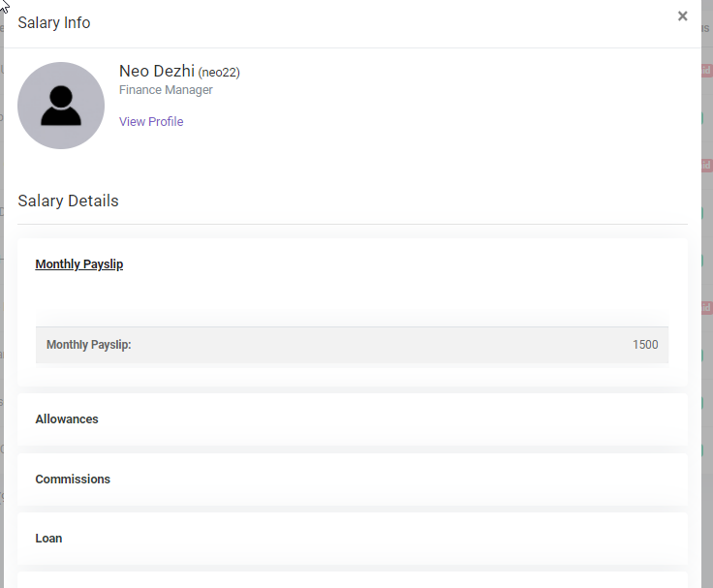Click the 1500 payslip amount
Viewport: 713px width, 588px height.
[x=644, y=345]
